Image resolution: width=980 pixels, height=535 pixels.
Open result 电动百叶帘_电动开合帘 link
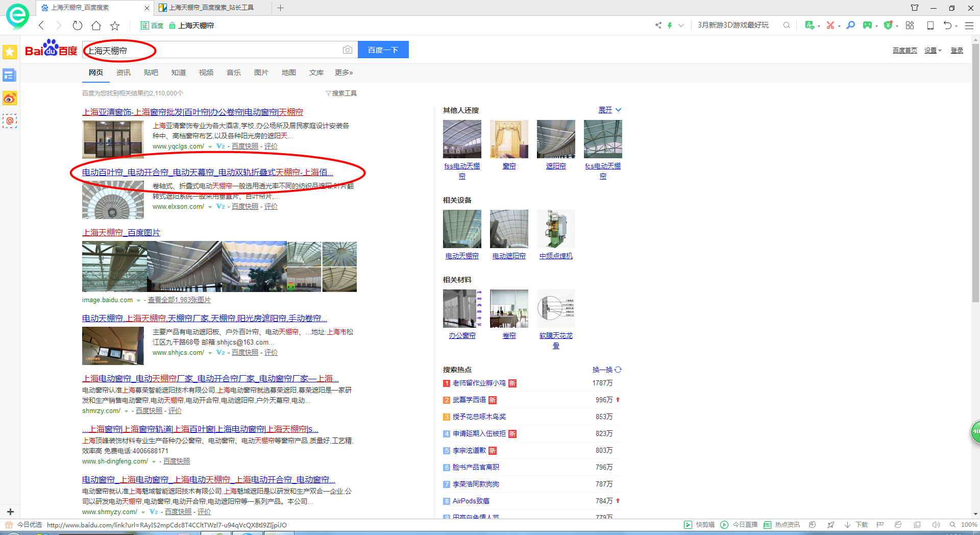(208, 172)
